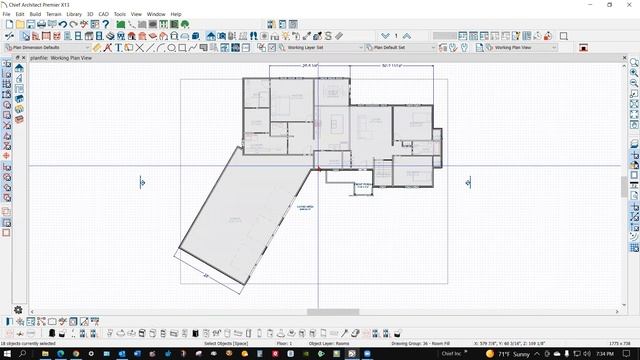This screenshot has height=360, width=640.
Task: Click the Camera view tool icon
Action: (x=221, y=36)
